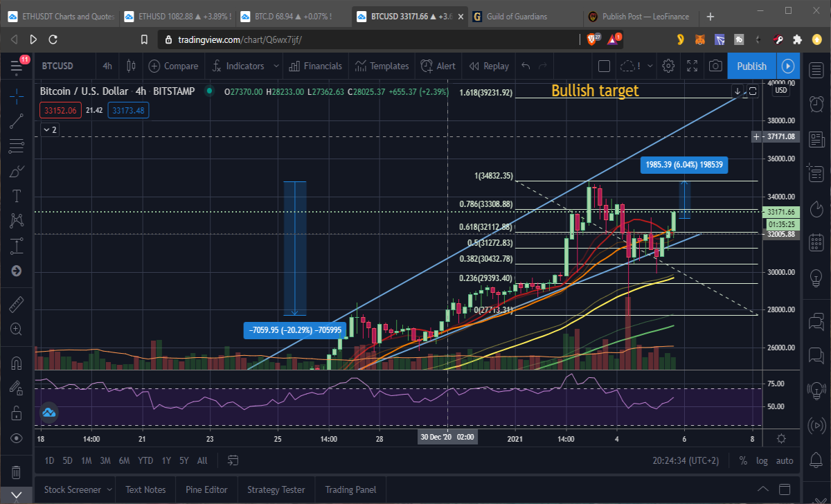Open the stream play button beside Publish
The image size is (831, 504).
(788, 66)
